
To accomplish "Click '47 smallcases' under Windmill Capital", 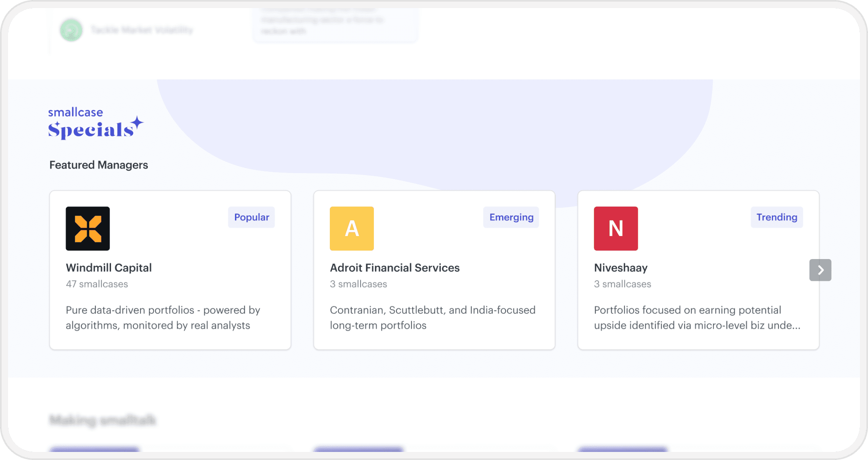I will [x=97, y=284].
